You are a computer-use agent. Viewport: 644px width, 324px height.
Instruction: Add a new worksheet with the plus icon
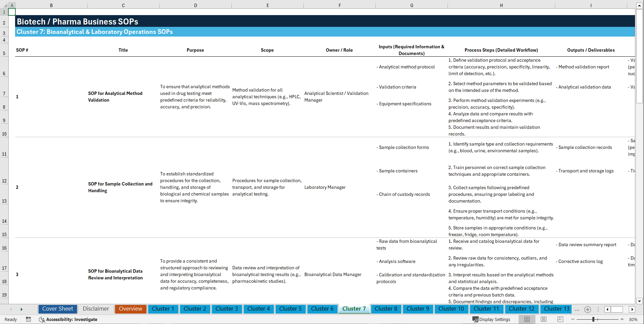[x=587, y=309]
